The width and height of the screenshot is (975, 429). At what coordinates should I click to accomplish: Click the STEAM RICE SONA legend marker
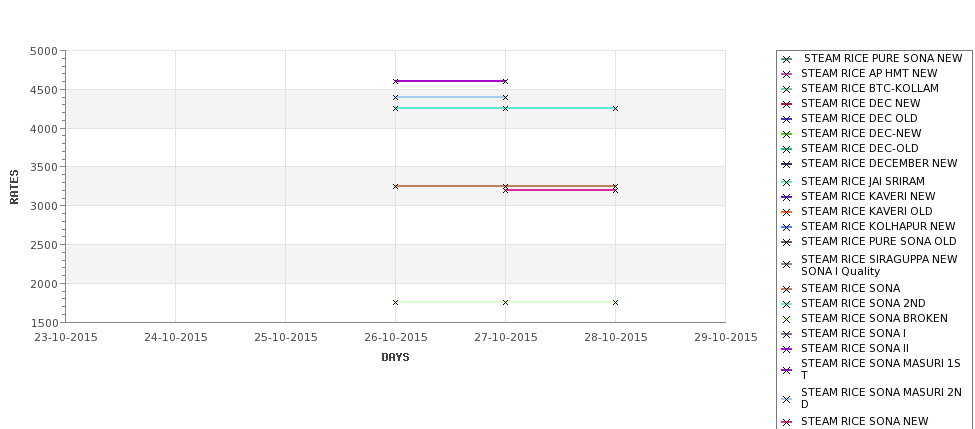pos(787,289)
